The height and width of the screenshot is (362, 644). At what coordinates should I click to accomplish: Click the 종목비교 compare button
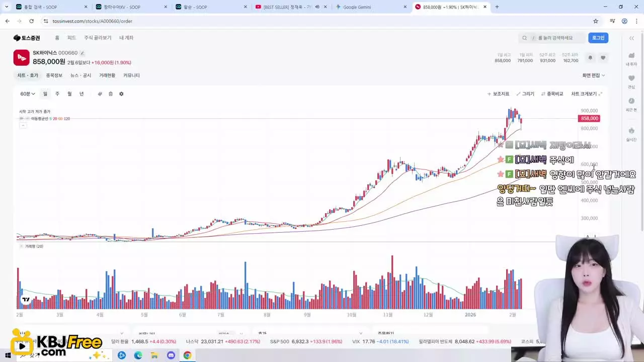click(x=552, y=94)
